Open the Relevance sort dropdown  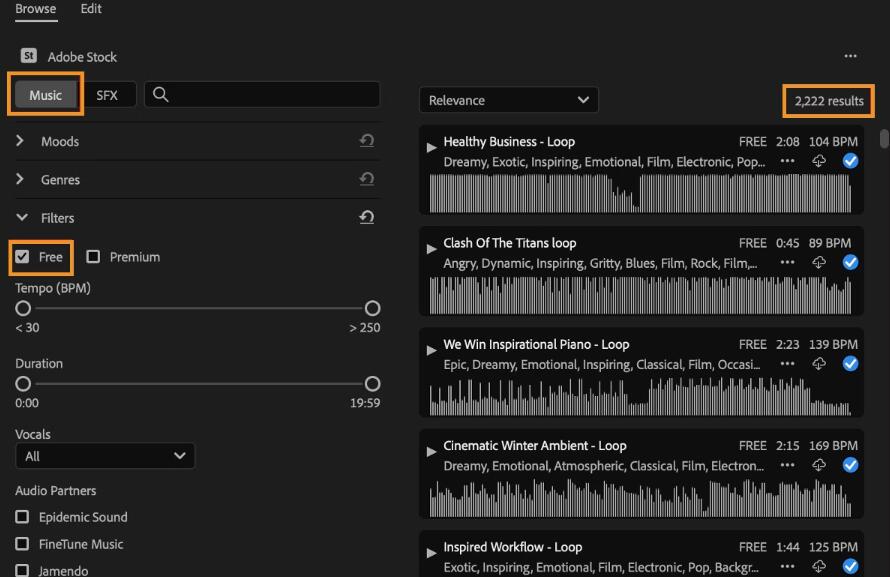[x=508, y=100]
